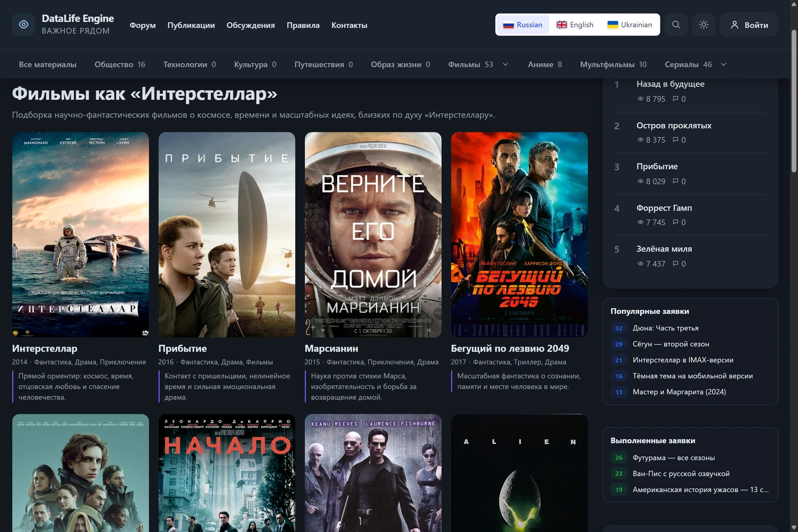Click the page vertical scrollbar thumb

(x=794, y=101)
